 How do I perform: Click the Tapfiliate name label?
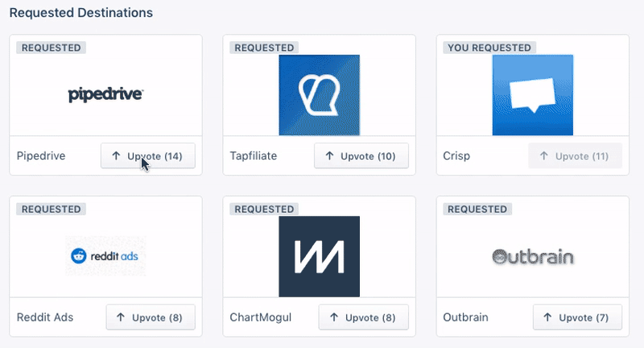[x=254, y=155]
